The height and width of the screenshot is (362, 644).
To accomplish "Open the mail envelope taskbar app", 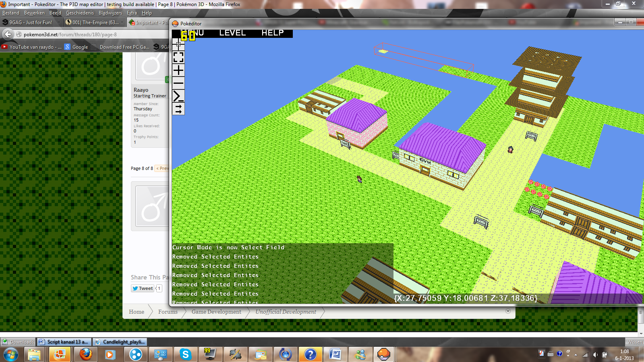I will tap(260, 354).
